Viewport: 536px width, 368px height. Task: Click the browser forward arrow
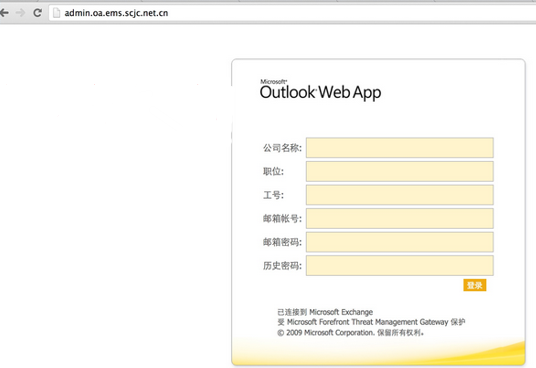tap(21, 13)
